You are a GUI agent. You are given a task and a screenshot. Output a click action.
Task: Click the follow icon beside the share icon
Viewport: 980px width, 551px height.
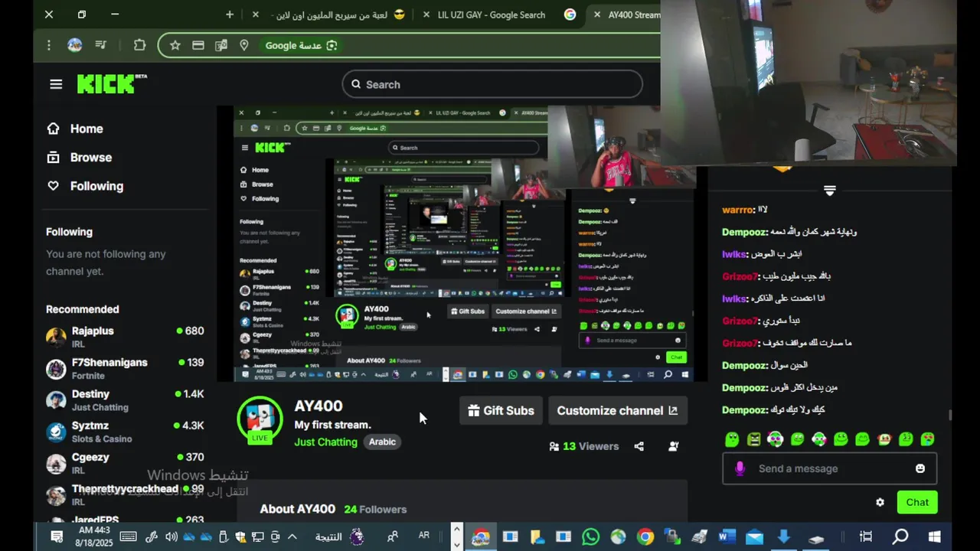click(x=673, y=446)
